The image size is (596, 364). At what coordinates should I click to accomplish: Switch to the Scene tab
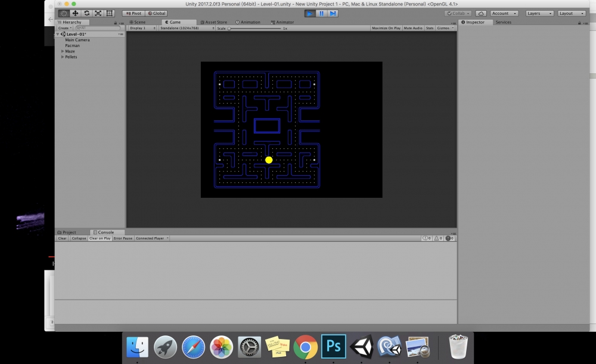pos(138,22)
